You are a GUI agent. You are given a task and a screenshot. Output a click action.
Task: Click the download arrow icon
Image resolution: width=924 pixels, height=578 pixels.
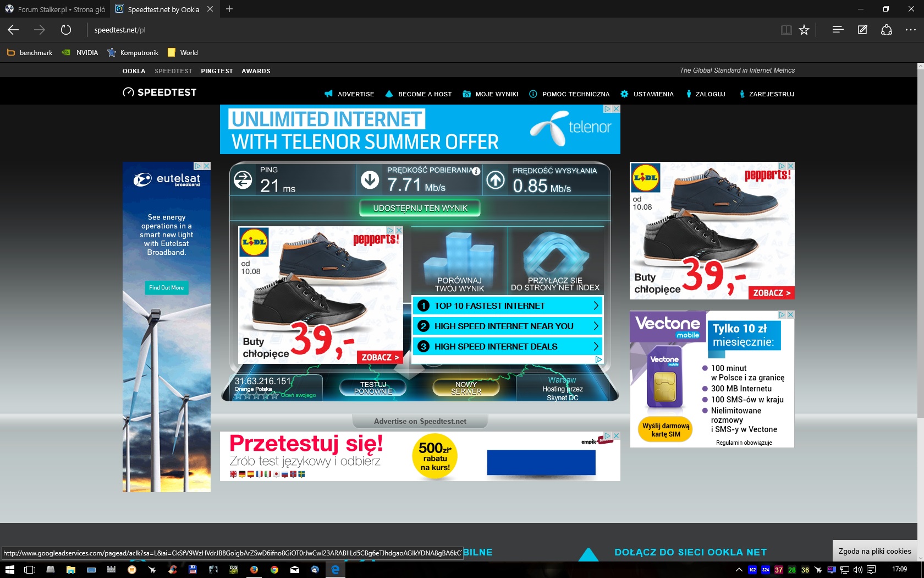[x=370, y=180]
